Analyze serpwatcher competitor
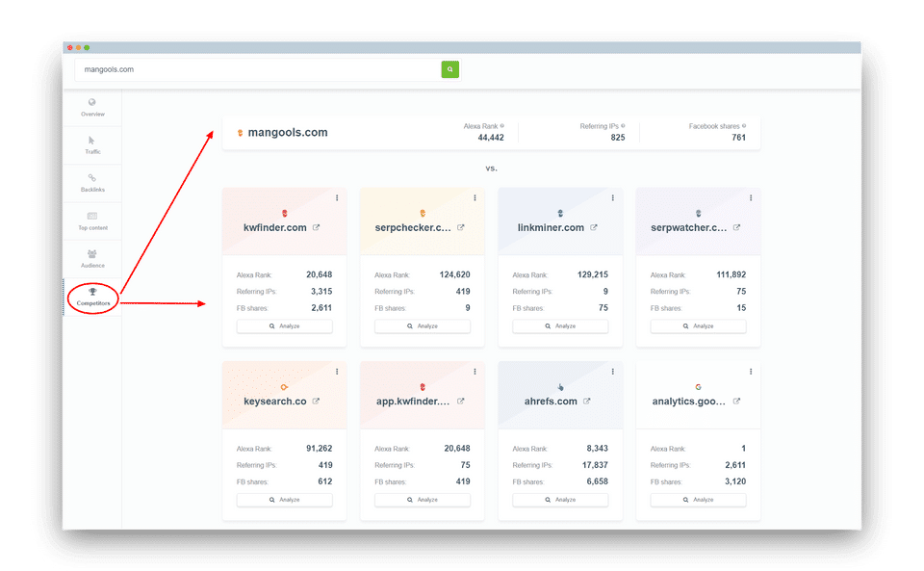924x571 pixels. click(x=699, y=325)
